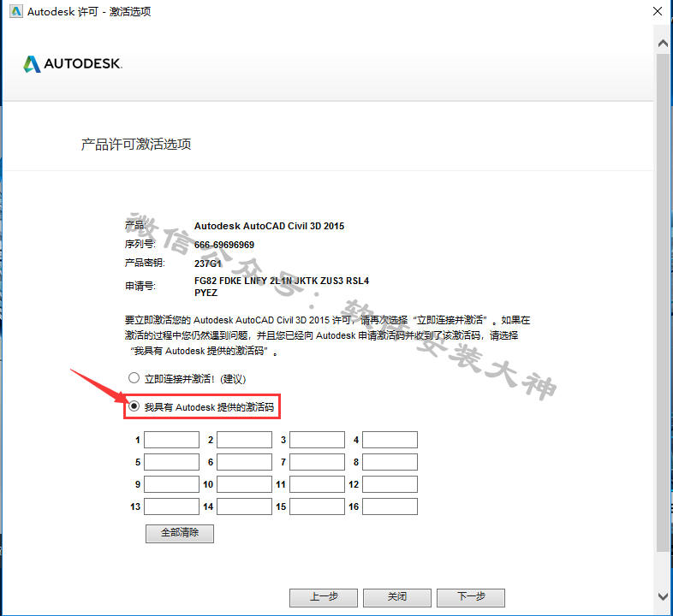
Task: Click the product key '237G1'
Action: pyautogui.click(x=208, y=264)
